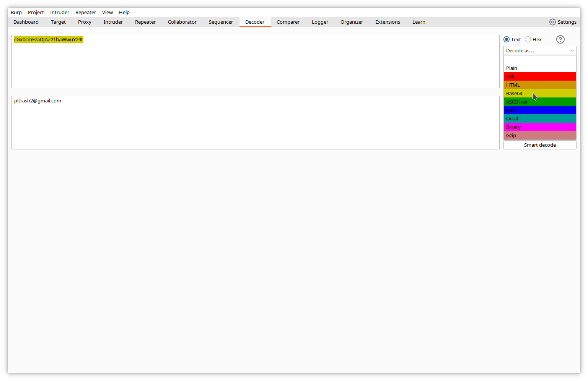Switch to the Sequencer tab
The image size is (588, 381).
(221, 22)
